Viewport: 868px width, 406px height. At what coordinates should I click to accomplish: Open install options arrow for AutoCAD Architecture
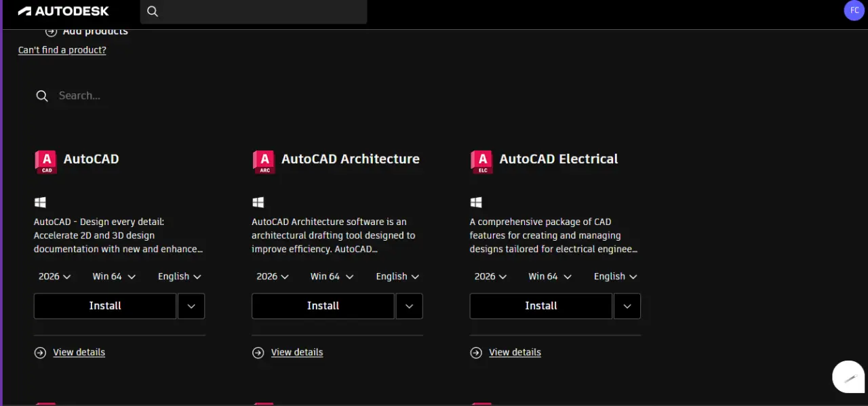[409, 306]
